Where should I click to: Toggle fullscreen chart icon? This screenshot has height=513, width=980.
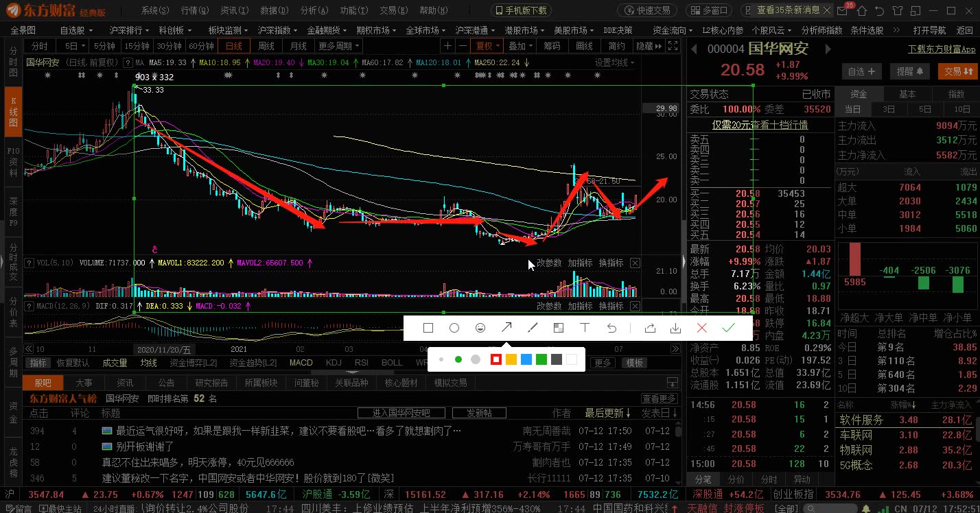(x=672, y=46)
